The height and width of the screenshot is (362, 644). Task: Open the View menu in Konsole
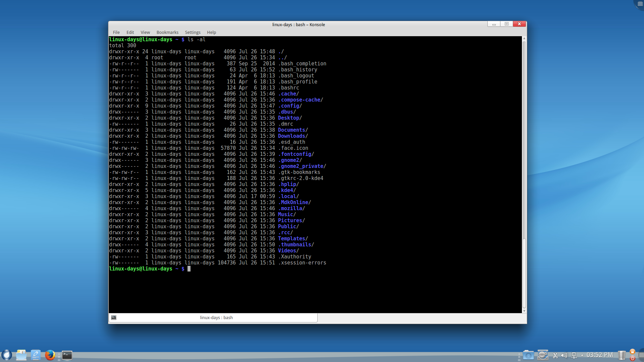click(145, 33)
